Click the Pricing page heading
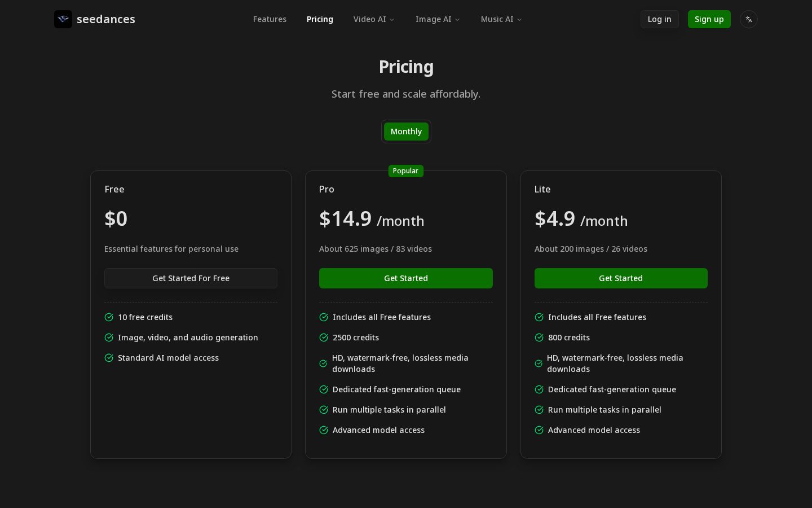812x508 pixels. (406, 67)
